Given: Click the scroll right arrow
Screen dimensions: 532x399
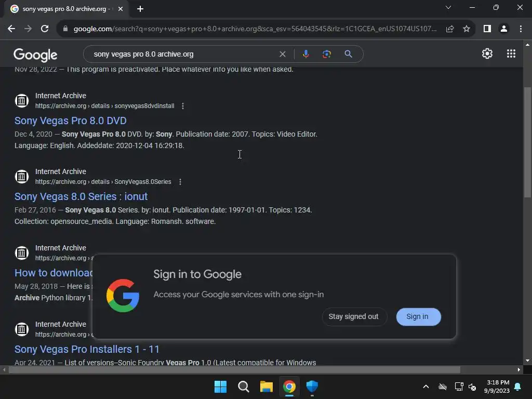Looking at the screenshot, I should coord(519,369).
